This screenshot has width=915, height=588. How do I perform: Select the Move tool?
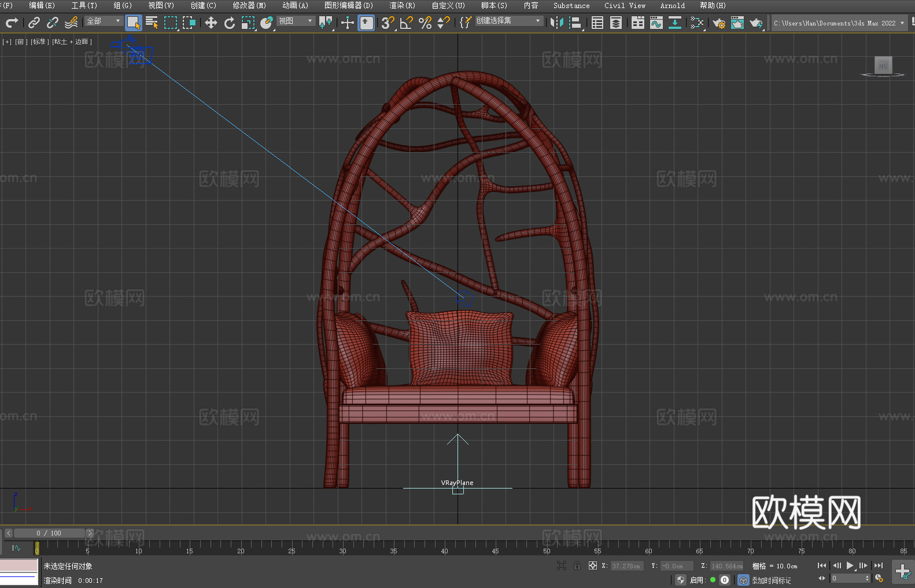point(211,23)
